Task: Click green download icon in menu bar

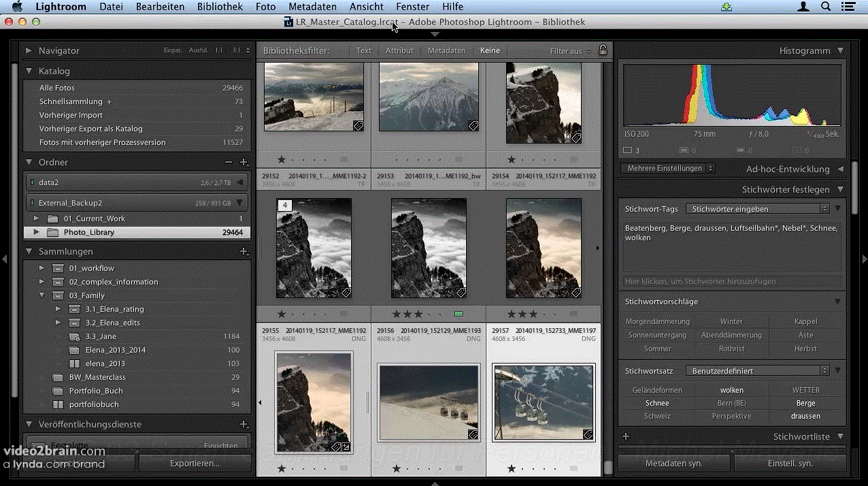Action: tap(727, 7)
